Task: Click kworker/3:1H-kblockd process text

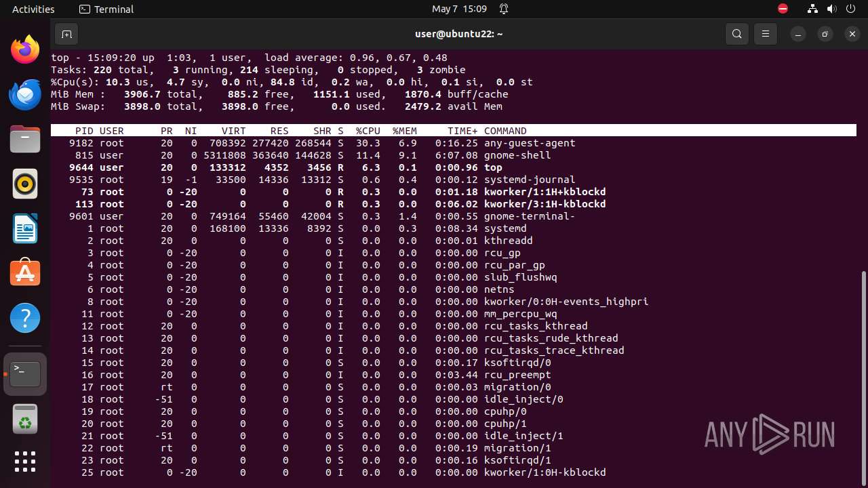Action: (545, 204)
